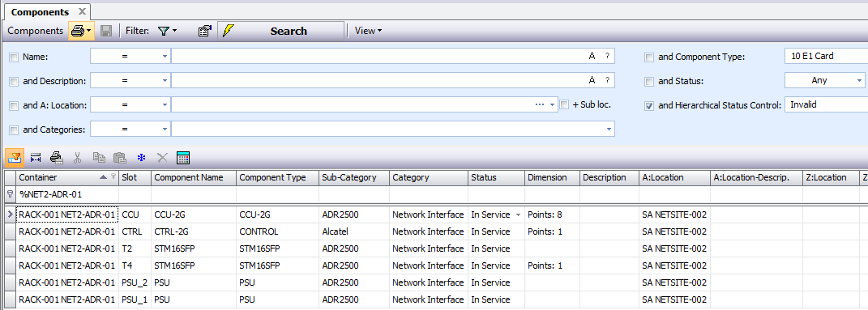The image size is (868, 310).
Task: Click the Search lightning bolt button
Action: pos(281,31)
